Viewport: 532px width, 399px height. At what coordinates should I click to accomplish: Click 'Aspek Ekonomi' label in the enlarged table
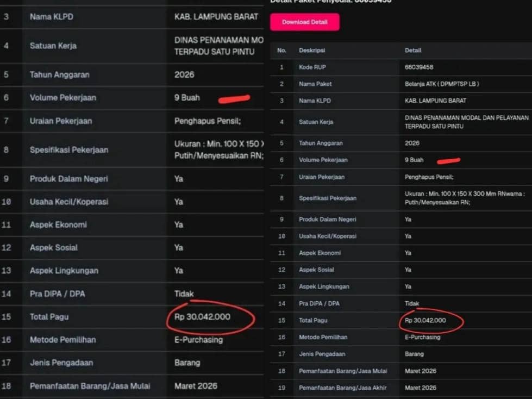(58, 225)
